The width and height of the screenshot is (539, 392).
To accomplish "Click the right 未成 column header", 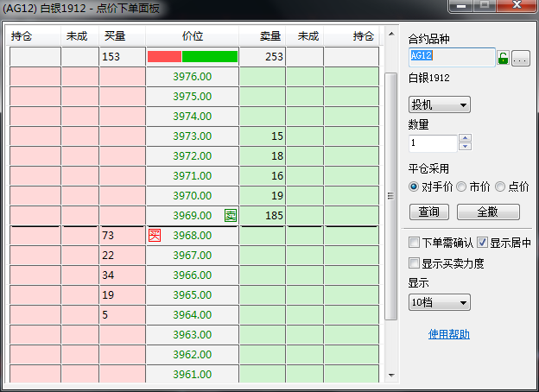I will pos(305,35).
